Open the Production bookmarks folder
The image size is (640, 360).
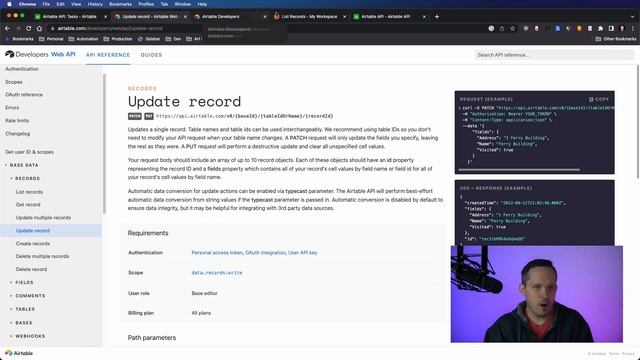pyautogui.click(x=118, y=39)
